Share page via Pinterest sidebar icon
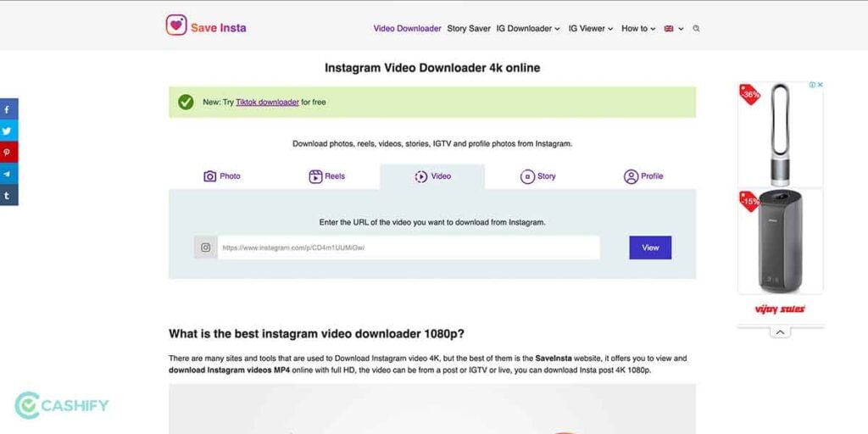Screen dimensions: 868x434 [x=8, y=153]
